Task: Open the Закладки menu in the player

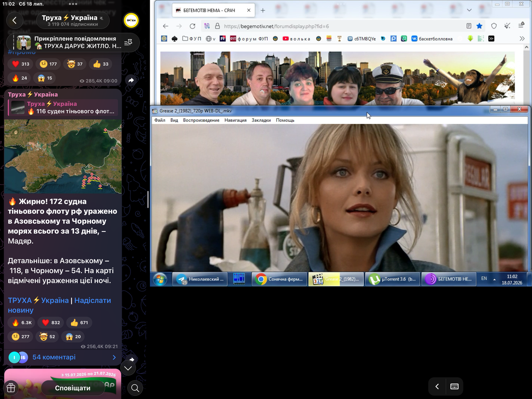Action: tap(261, 120)
